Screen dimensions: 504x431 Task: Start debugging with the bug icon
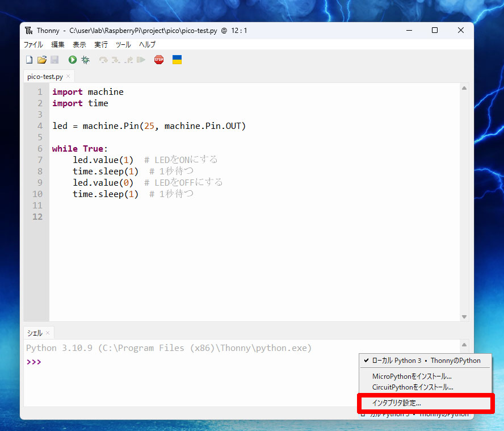(86, 60)
